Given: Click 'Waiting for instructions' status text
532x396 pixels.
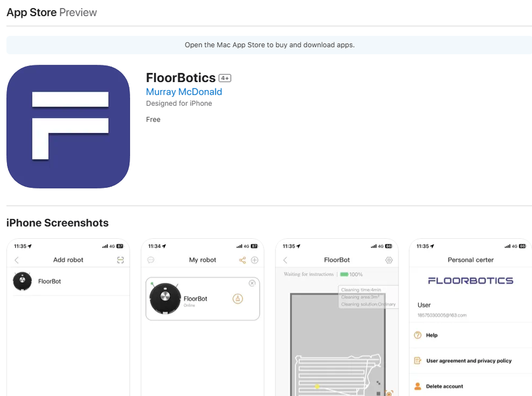Looking at the screenshot, I should (x=309, y=274).
